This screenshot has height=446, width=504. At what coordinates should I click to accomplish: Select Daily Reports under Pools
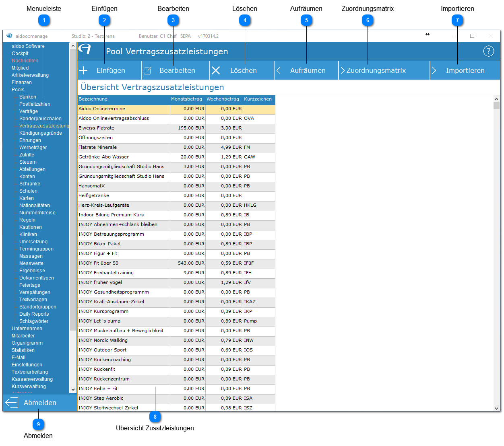pyautogui.click(x=34, y=314)
